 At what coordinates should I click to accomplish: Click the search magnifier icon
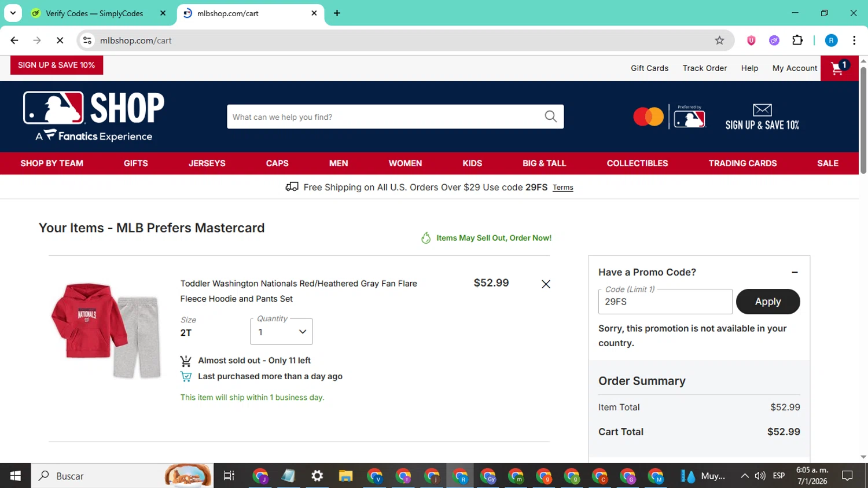coord(551,117)
